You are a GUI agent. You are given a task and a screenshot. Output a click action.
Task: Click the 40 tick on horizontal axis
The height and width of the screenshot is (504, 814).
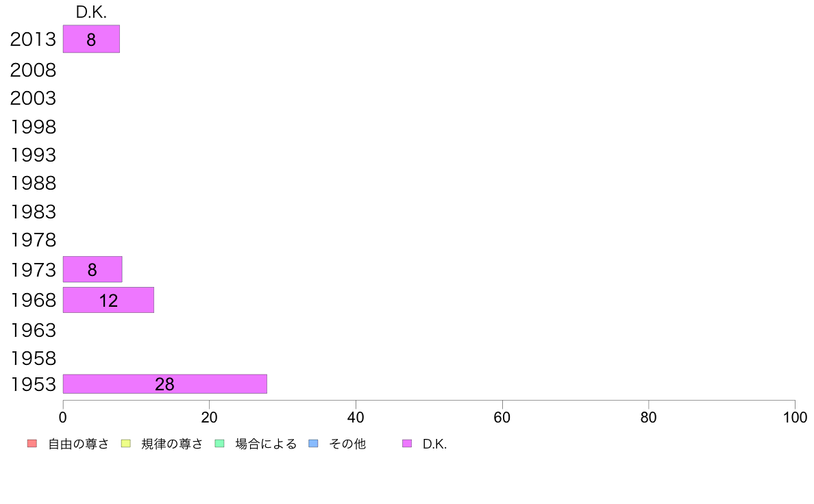click(x=356, y=417)
